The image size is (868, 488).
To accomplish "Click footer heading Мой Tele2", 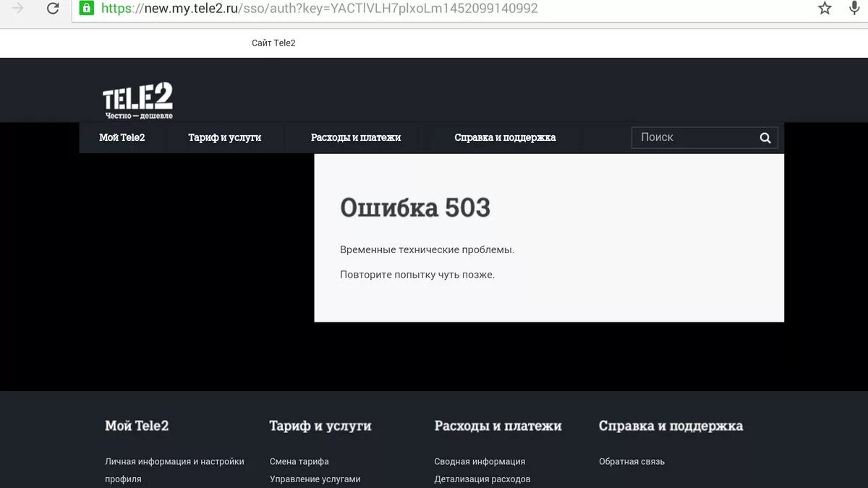I will (137, 426).
